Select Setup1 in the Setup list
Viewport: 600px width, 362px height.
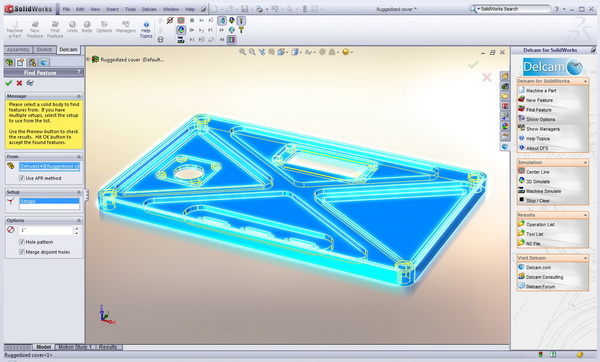click(x=49, y=201)
